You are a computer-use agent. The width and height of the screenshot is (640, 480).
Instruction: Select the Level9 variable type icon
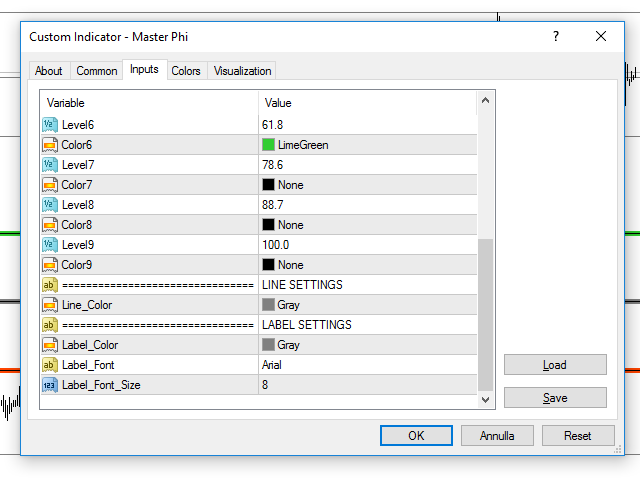pyautogui.click(x=50, y=245)
